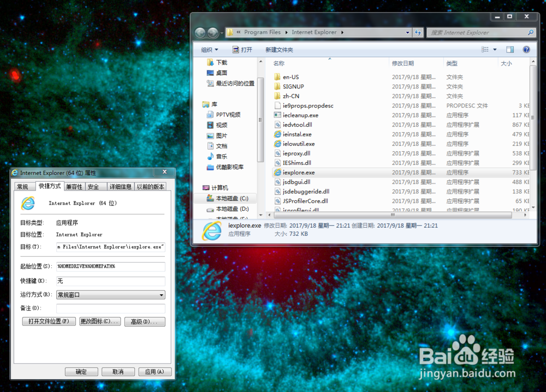This screenshot has height=392, width=546.
Task: Switch to the 快捷方式 tab
Action: (x=50, y=186)
